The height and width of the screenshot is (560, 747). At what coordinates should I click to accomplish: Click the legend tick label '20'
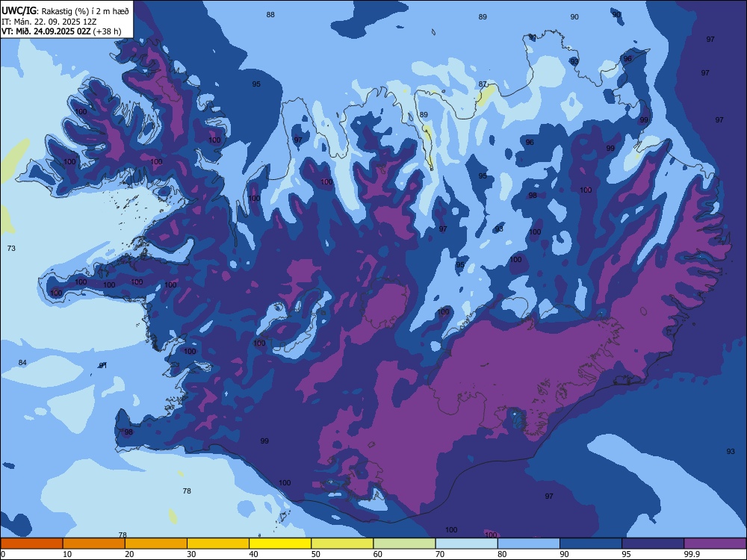(129, 554)
